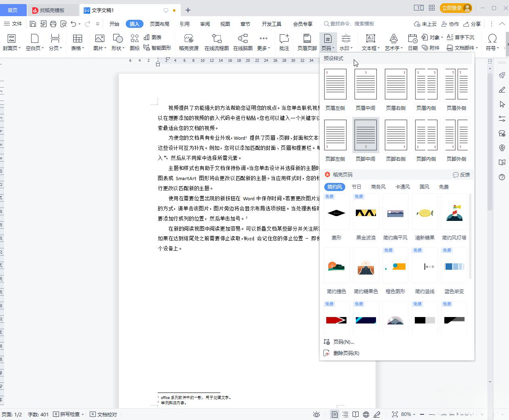Insert a 文本框 text box
Image resolution: width=509 pixels, height=420 pixels.
coord(370,42)
